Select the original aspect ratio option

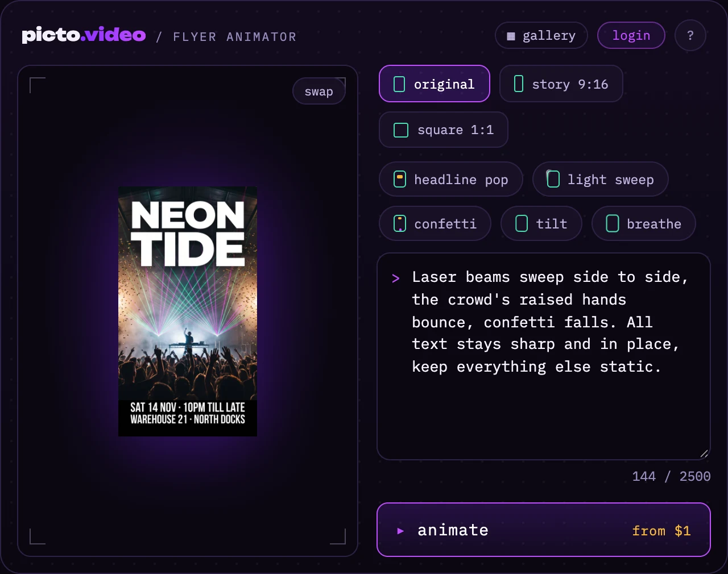(434, 84)
